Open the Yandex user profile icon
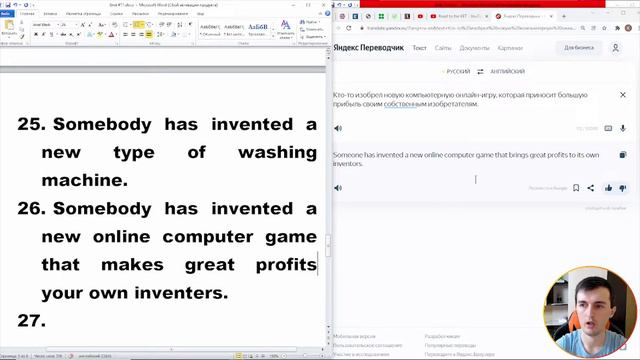Image resolution: width=640 pixels, height=360 pixels. coord(616,48)
